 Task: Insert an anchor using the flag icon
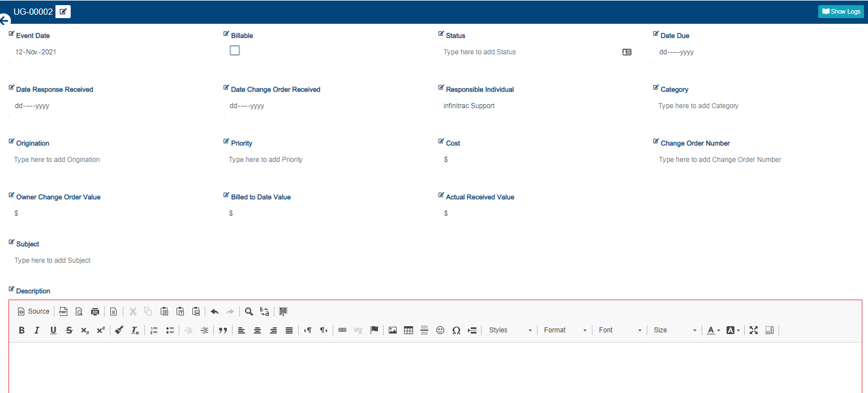(x=374, y=330)
